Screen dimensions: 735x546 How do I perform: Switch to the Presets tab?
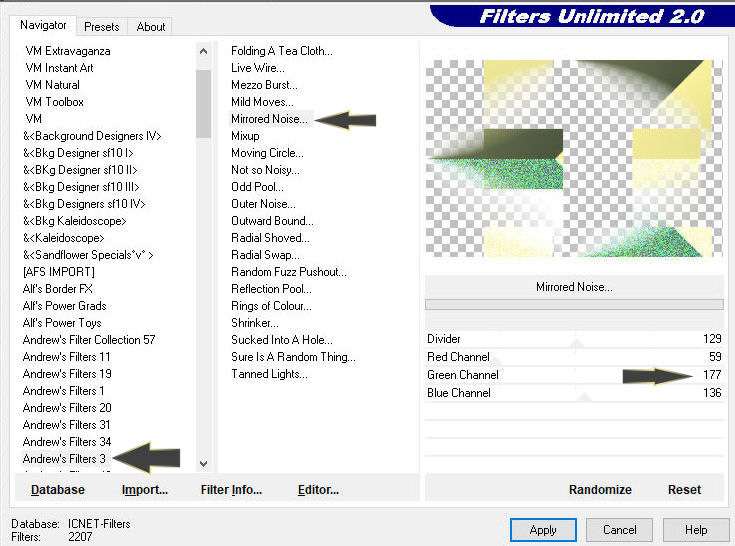click(x=102, y=27)
